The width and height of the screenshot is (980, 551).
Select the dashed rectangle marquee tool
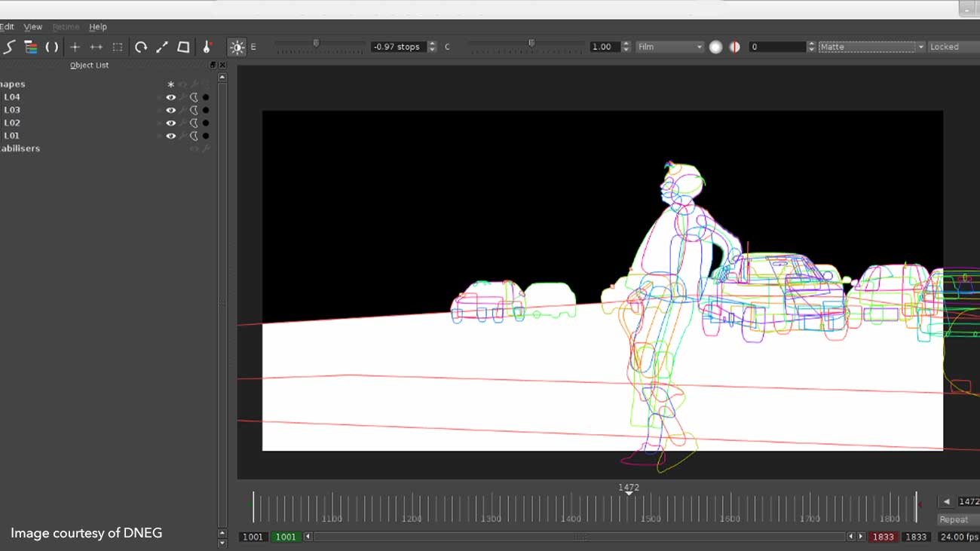(118, 47)
